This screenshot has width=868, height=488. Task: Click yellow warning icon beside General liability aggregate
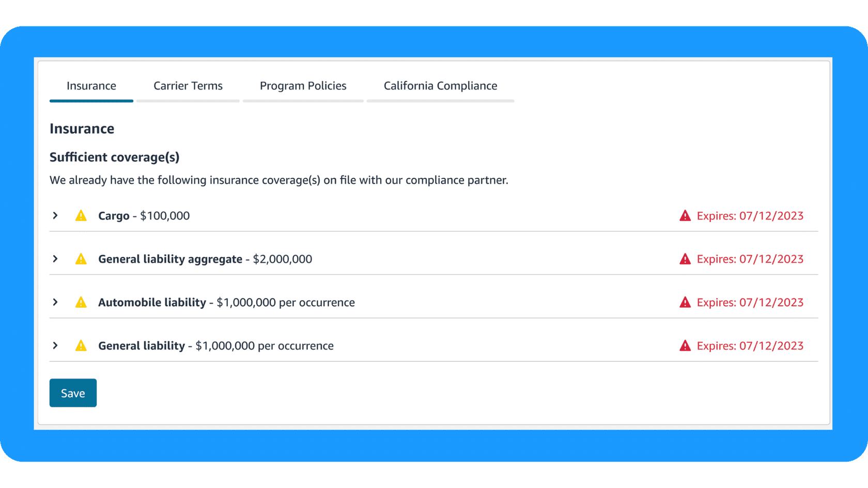tap(81, 259)
